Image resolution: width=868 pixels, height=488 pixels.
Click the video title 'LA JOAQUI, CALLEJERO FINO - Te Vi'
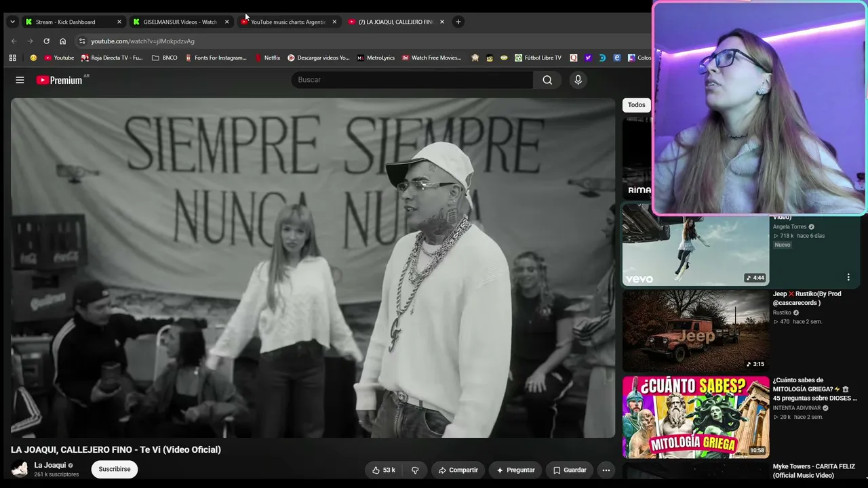point(116,449)
